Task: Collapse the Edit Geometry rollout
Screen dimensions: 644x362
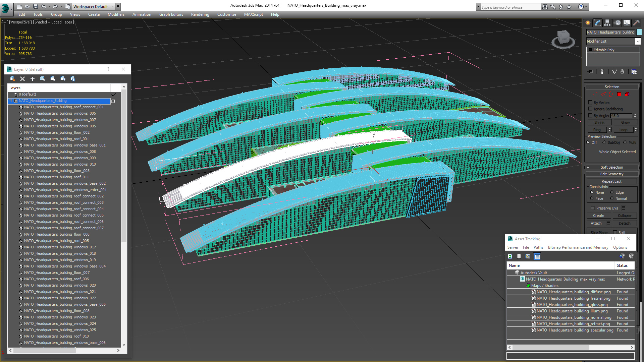Action: 612,174
